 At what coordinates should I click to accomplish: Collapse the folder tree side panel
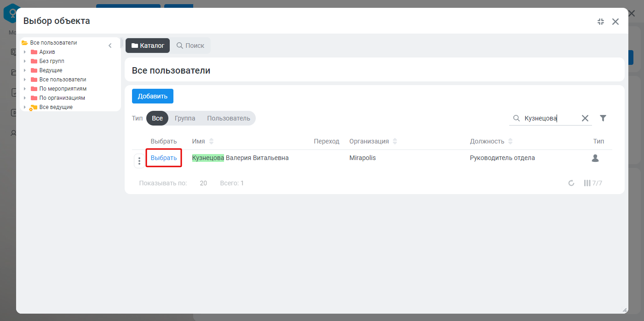[110, 46]
